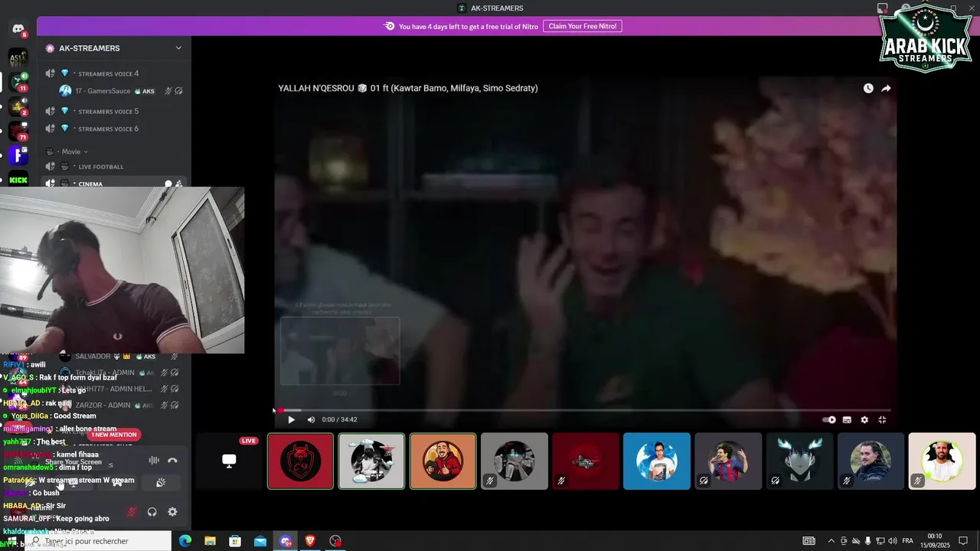The image size is (980, 551).
Task: Select blue background glasses avatar tile
Action: click(x=657, y=461)
